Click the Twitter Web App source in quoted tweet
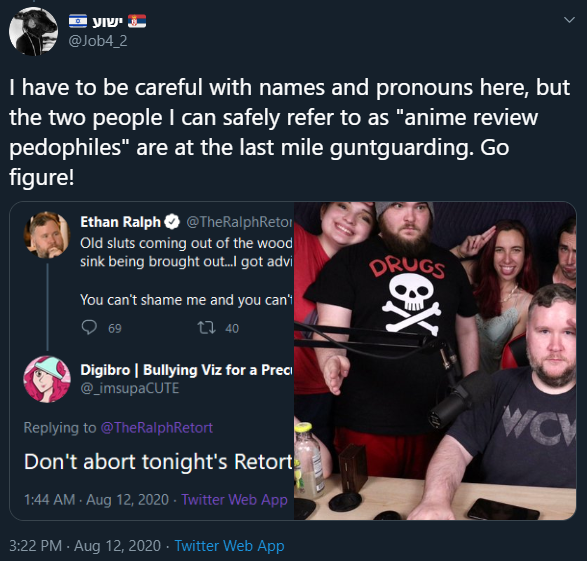This screenshot has height=561, width=587. tap(234, 500)
